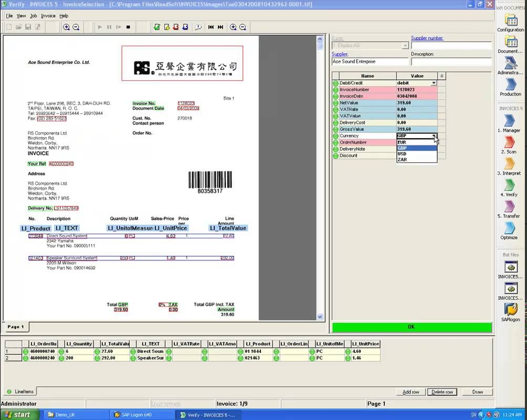The width and height of the screenshot is (527, 420).
Task: Click the zoom-in magnifier after the last-invoice icon
Action: (x=233, y=27)
